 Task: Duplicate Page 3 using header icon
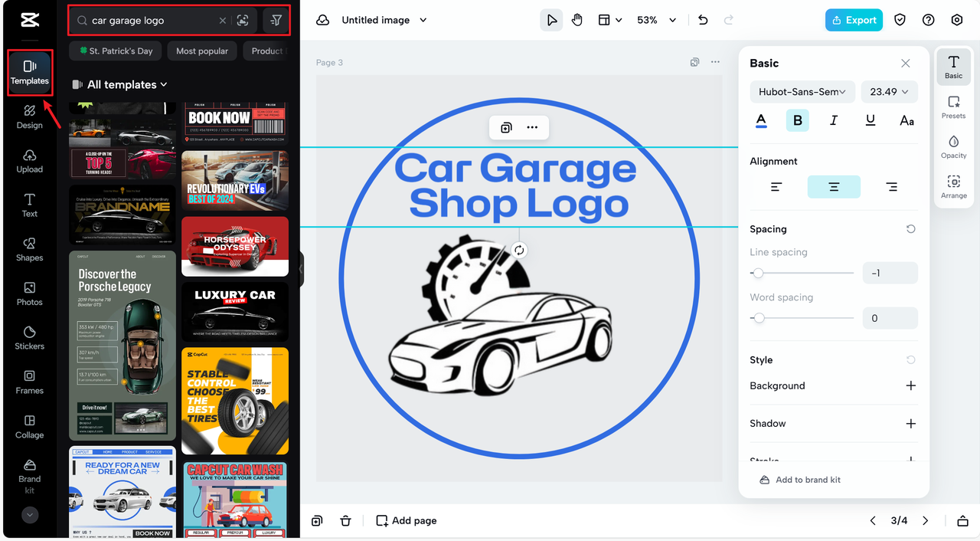694,62
